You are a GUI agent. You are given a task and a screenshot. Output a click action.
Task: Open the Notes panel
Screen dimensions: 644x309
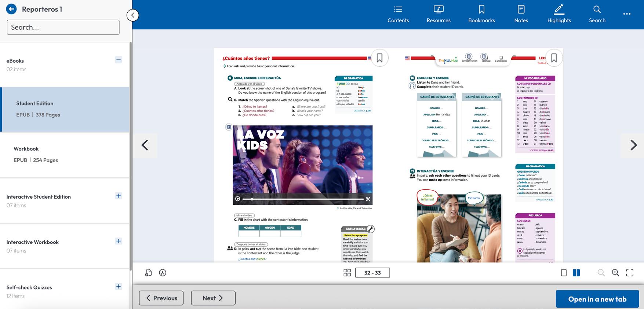521,14
